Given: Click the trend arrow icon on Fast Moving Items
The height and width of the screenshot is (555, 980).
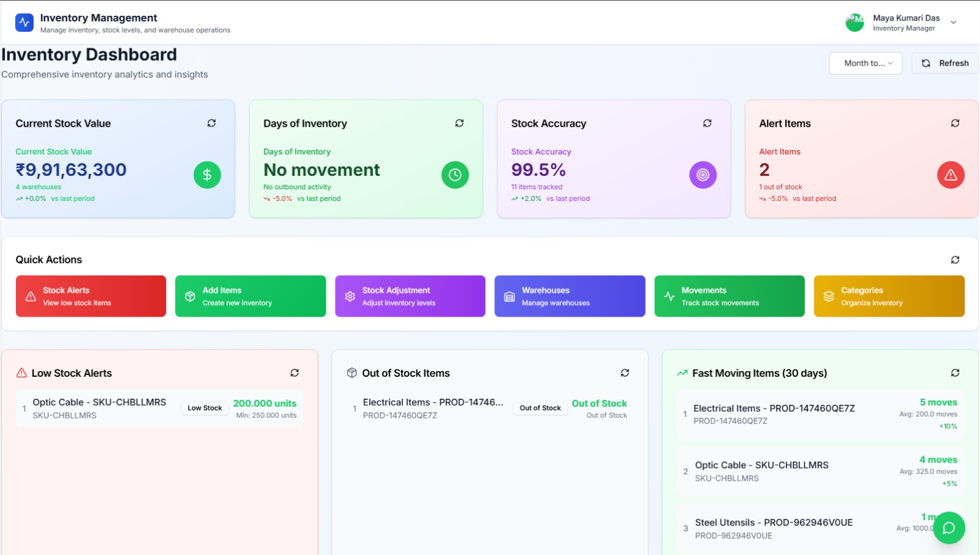Looking at the screenshot, I should [682, 372].
